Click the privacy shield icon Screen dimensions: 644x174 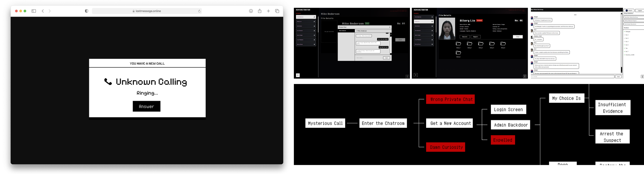point(87,11)
